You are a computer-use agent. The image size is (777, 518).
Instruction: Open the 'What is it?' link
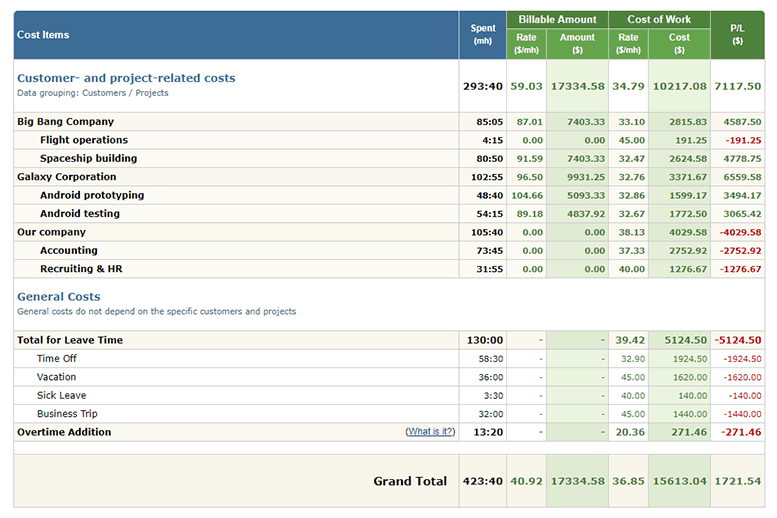coord(430,432)
